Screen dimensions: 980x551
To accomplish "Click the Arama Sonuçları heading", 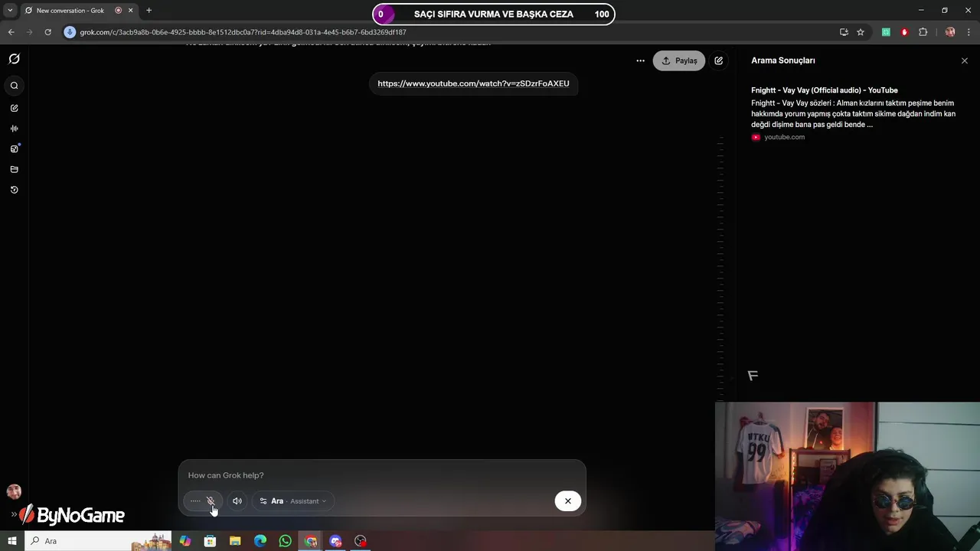I will [x=783, y=60].
